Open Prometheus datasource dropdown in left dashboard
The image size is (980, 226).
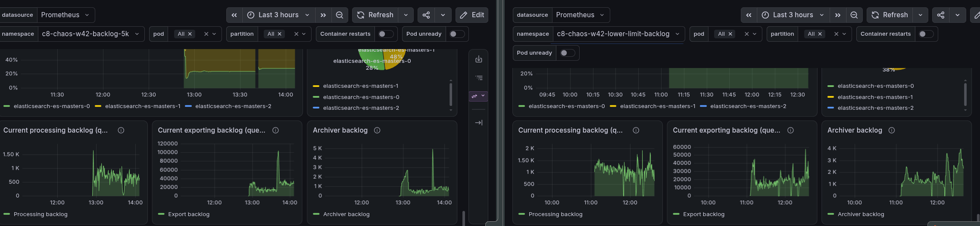pos(66,15)
